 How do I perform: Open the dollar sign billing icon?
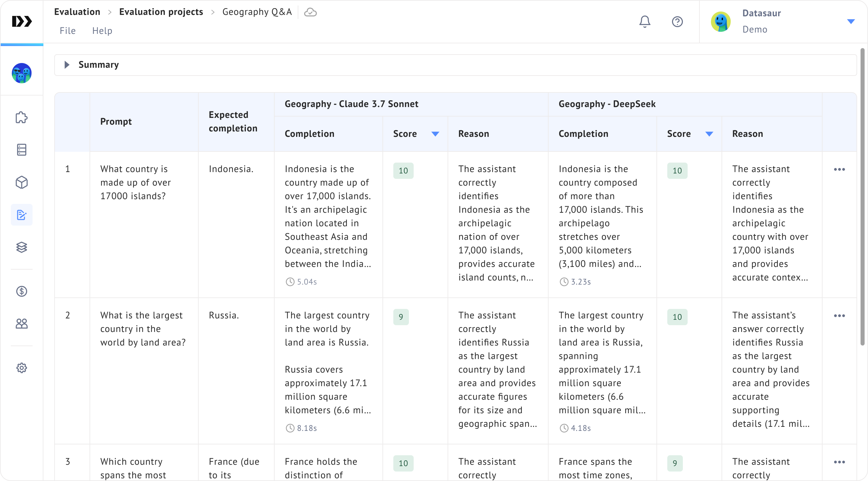(x=22, y=291)
